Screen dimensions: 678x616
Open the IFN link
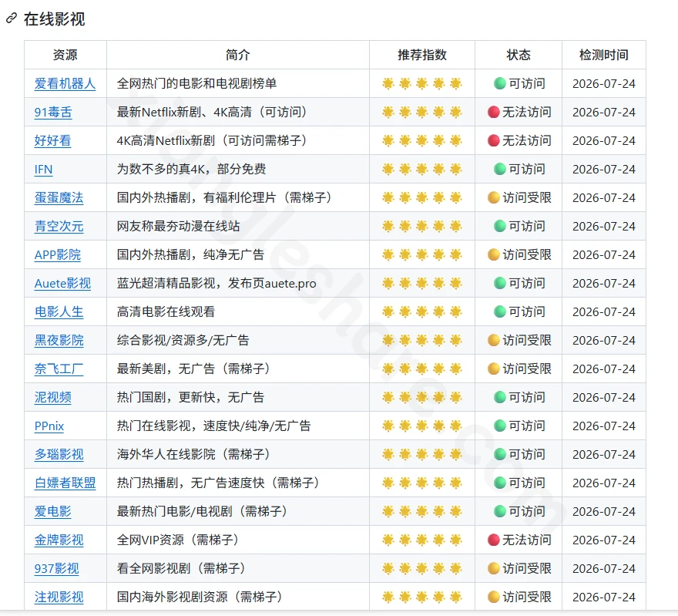(x=43, y=169)
